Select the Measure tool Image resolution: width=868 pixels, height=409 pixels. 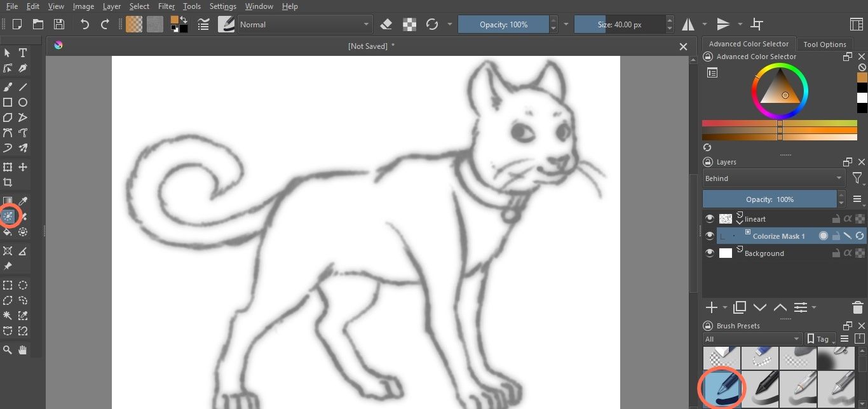click(23, 251)
